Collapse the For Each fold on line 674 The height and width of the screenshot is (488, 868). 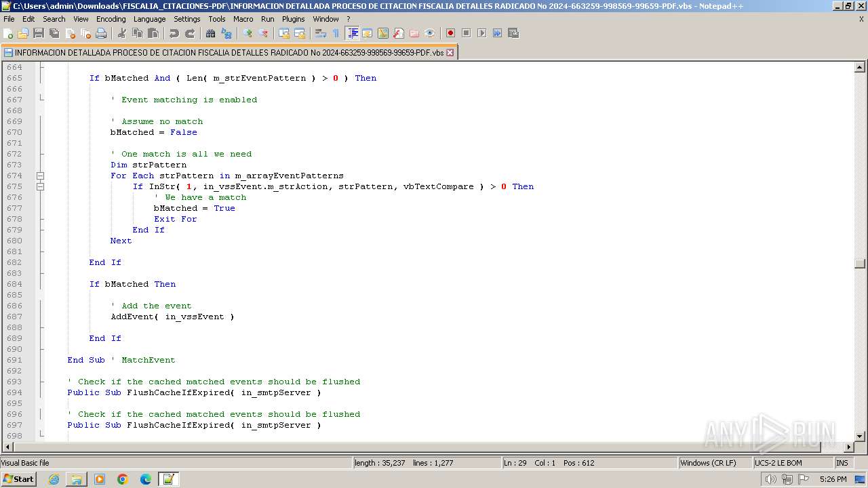pos(40,176)
